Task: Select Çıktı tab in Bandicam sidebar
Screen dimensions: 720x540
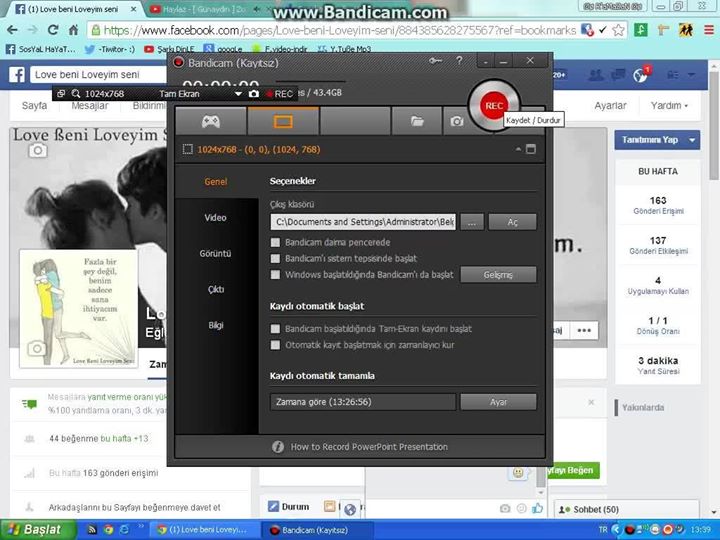Action: (216, 289)
